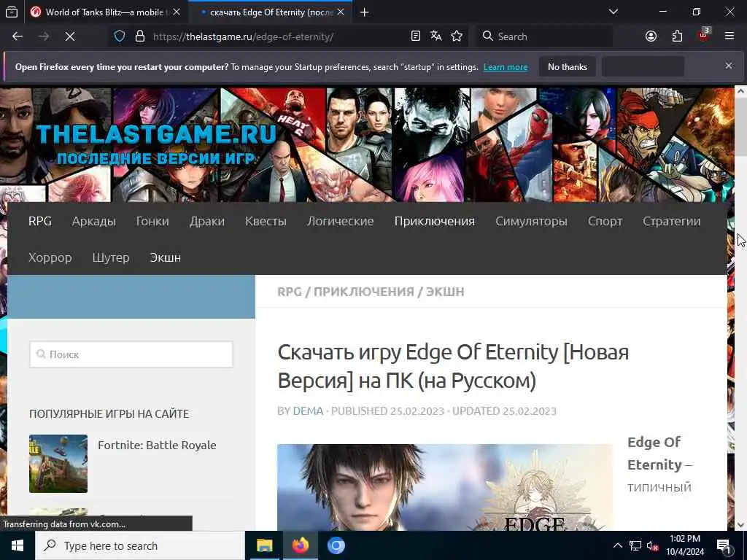Close the startup notification bar
747x560 pixels.
(729, 66)
